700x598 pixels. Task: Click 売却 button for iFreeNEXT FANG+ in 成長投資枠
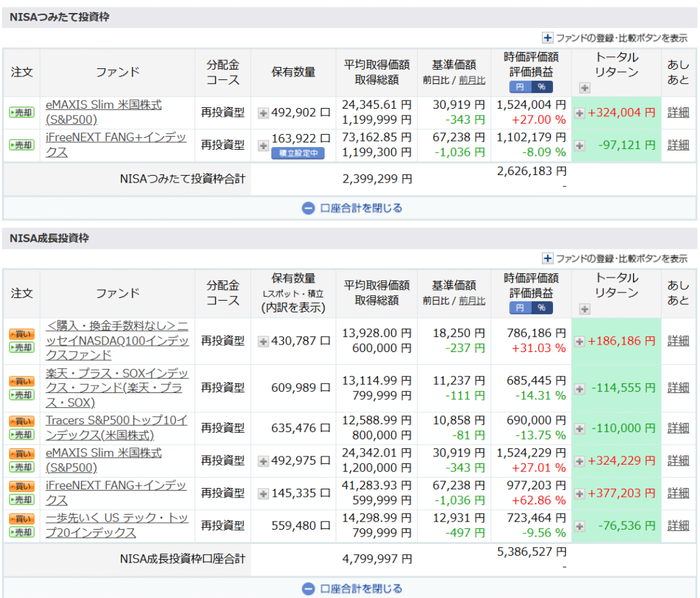click(x=21, y=500)
